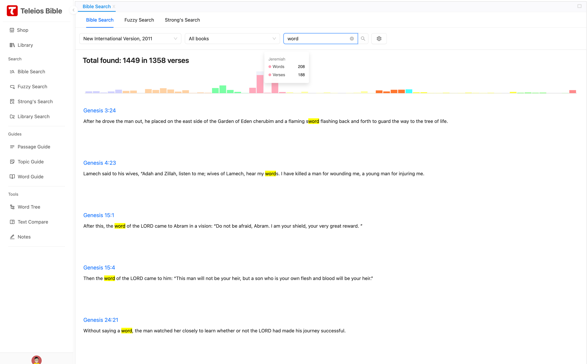Viewport: 588px width, 364px height.
Task: Close the Bible Search window tab
Action: tap(114, 6)
